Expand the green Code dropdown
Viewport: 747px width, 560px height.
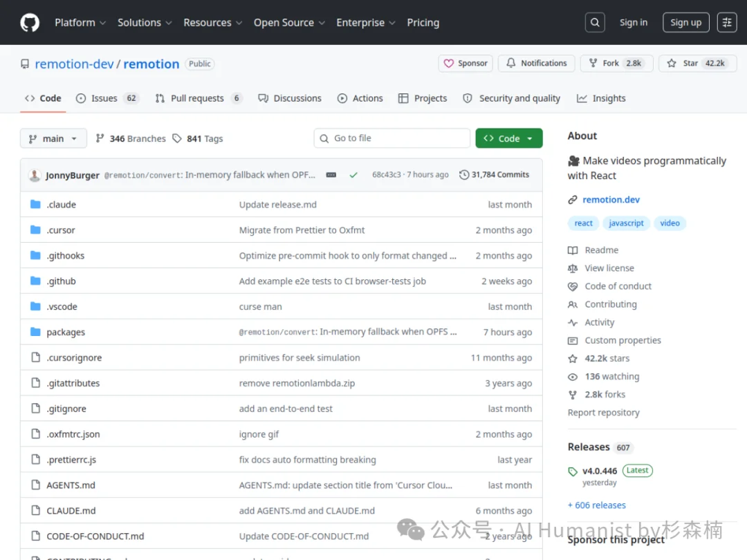508,138
